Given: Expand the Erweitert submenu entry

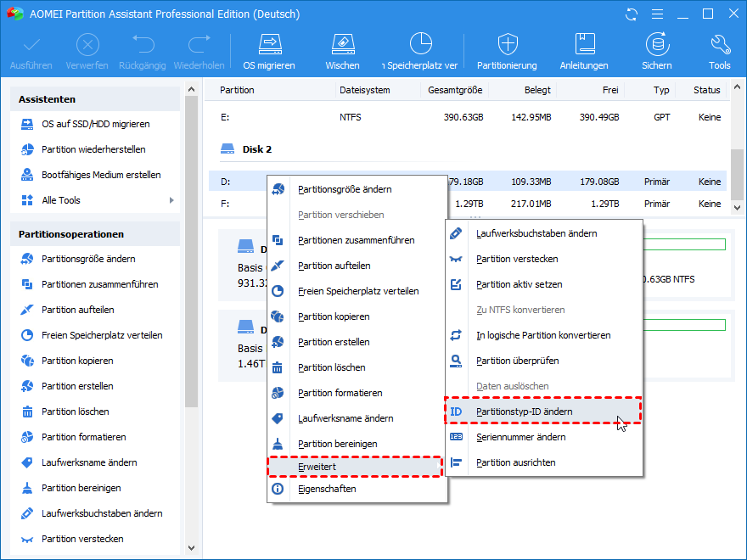Looking at the screenshot, I should point(356,467).
